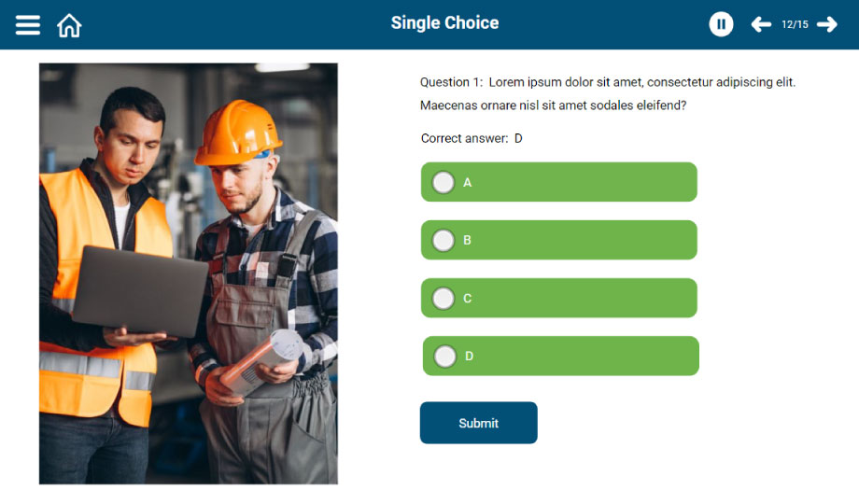Click the Correct answer: D text
This screenshot has width=859, height=504.
472,138
